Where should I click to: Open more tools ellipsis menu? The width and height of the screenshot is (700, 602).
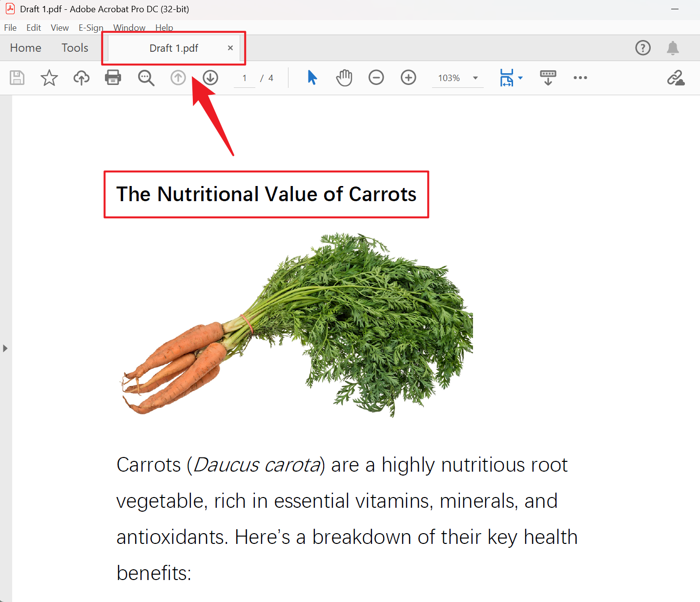click(x=580, y=78)
